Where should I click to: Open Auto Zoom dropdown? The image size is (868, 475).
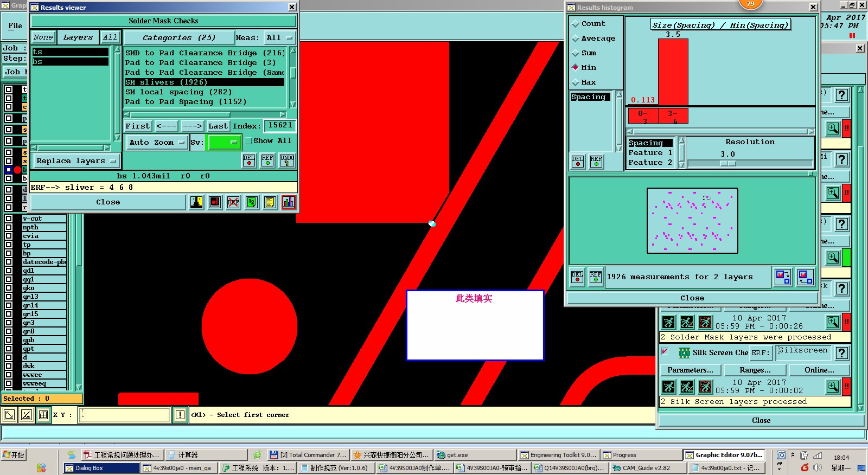click(x=157, y=143)
